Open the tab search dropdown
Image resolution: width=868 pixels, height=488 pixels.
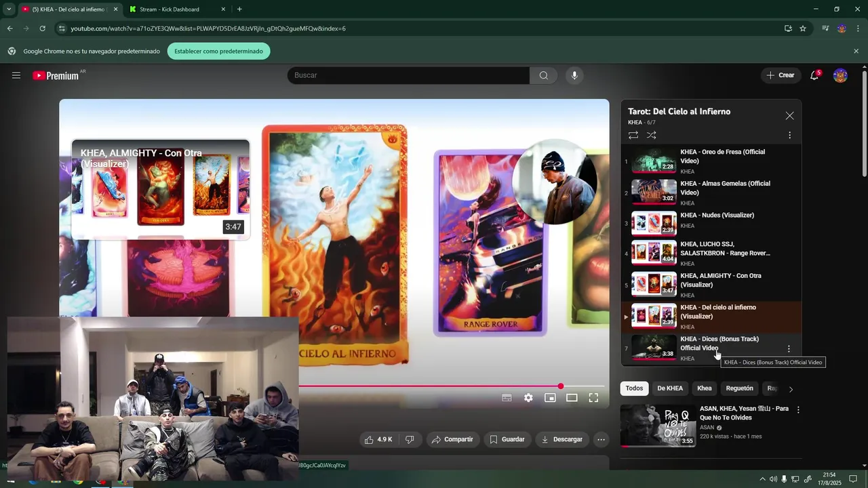[9, 9]
